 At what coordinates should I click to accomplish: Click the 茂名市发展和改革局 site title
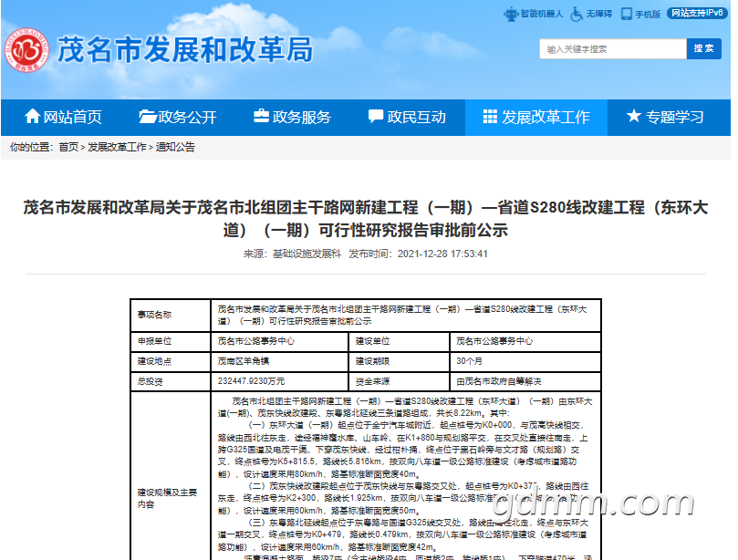(x=185, y=50)
